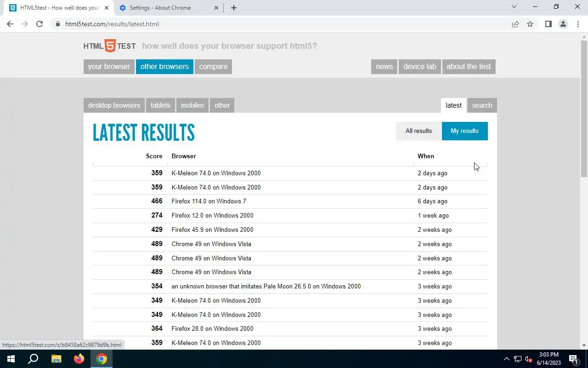Open the notification center icon
Screen dimensions: 588x368
(573, 359)
